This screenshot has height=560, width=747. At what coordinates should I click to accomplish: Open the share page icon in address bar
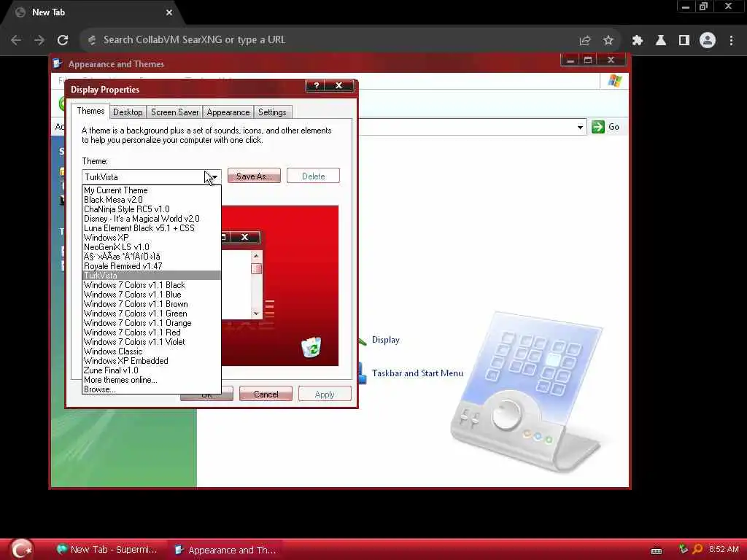coord(584,41)
